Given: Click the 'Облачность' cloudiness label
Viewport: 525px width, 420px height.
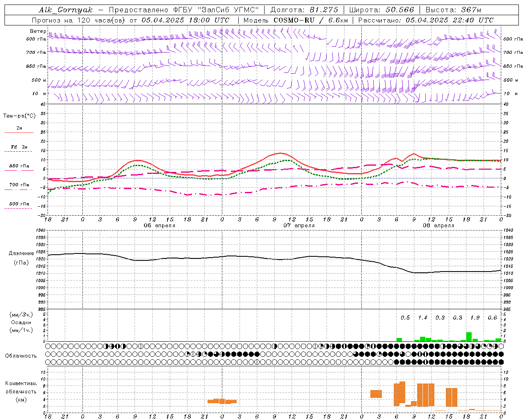Looking at the screenshot, I should (x=21, y=356).
